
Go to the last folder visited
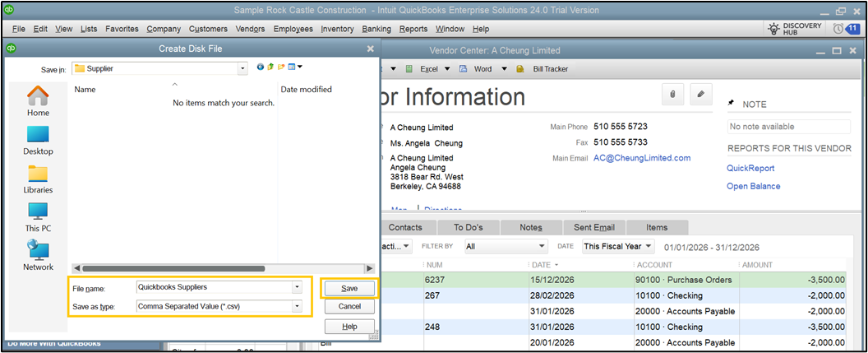click(261, 67)
